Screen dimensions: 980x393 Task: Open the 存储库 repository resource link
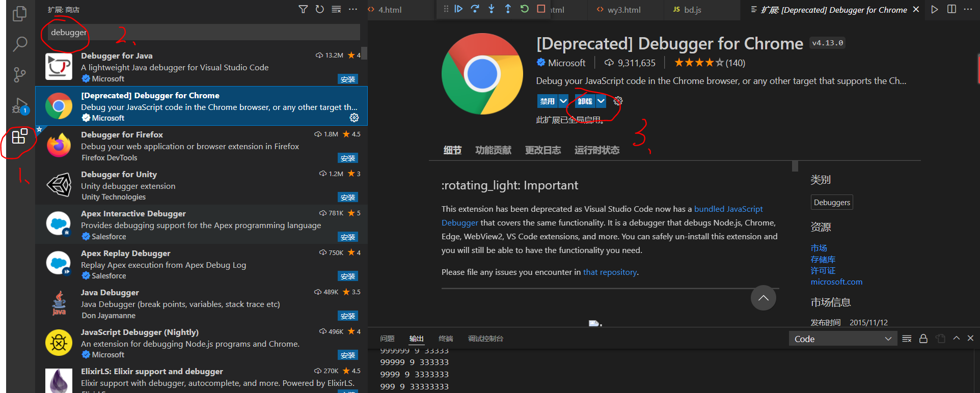pyautogui.click(x=823, y=259)
